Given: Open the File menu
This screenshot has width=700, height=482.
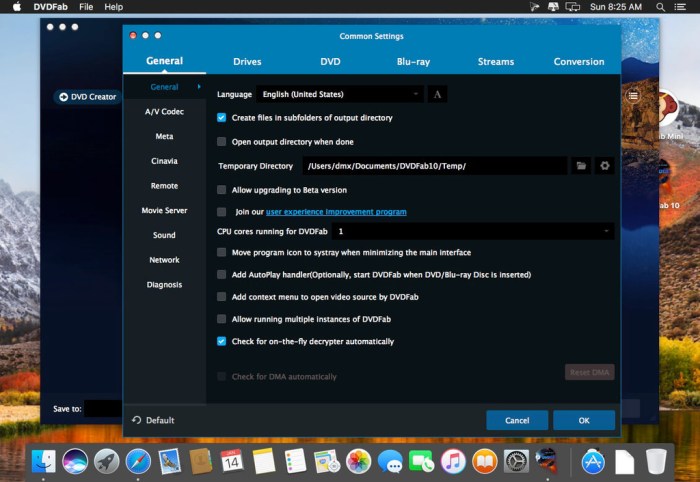Looking at the screenshot, I should click(86, 7).
